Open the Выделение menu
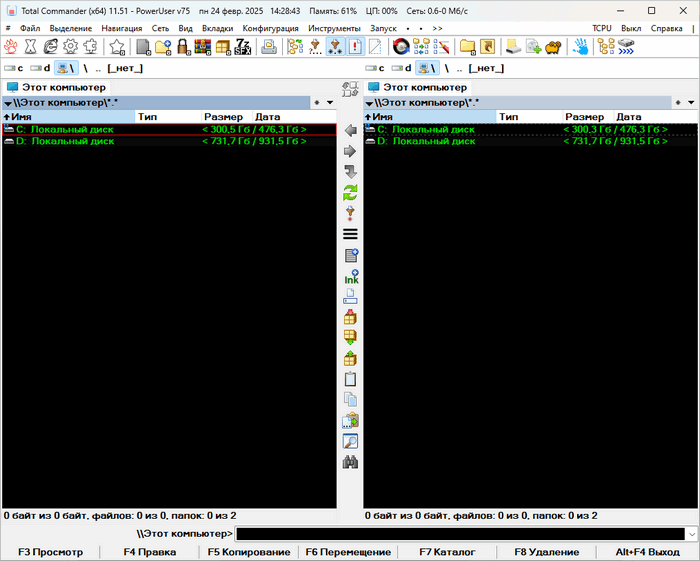Screen dimensions: 700x561 (x=71, y=28)
